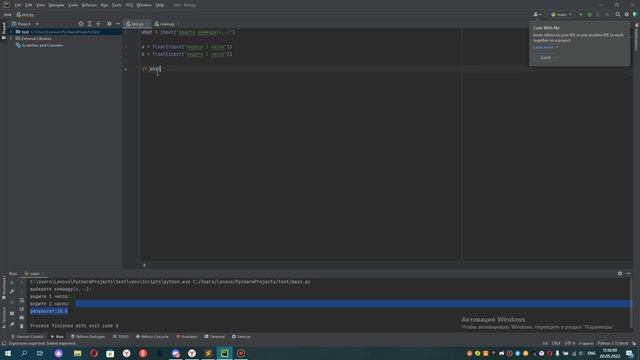Open Python Packages tool window
Viewport: 640px width, 360px height.
click(x=88, y=337)
